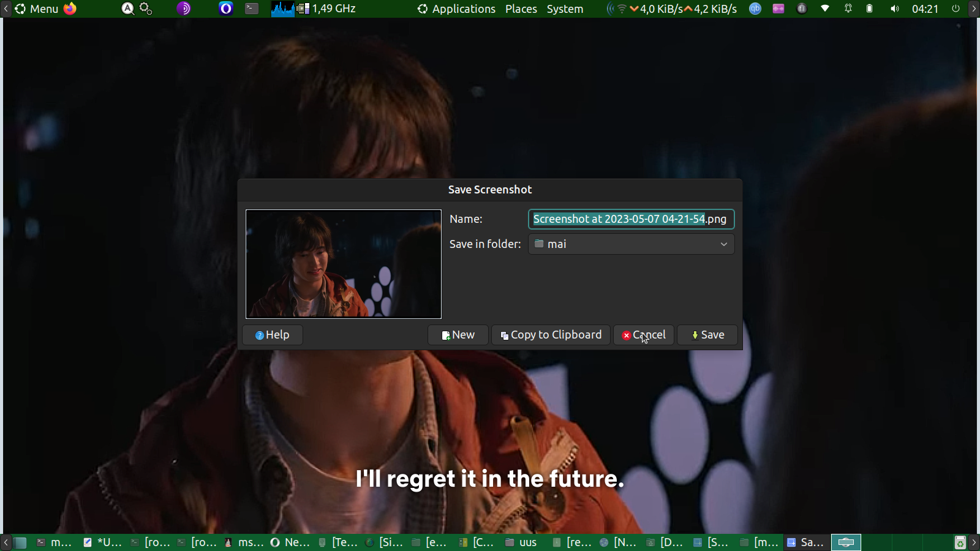Viewport: 980px width, 551px height.
Task: Open the volume speaker control
Action: tap(895, 9)
